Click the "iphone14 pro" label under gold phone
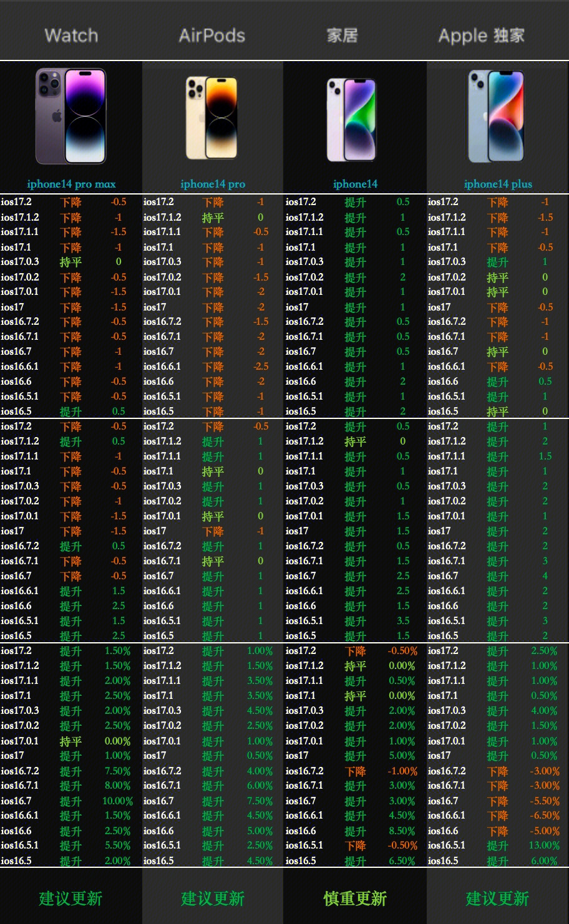 coord(213,184)
